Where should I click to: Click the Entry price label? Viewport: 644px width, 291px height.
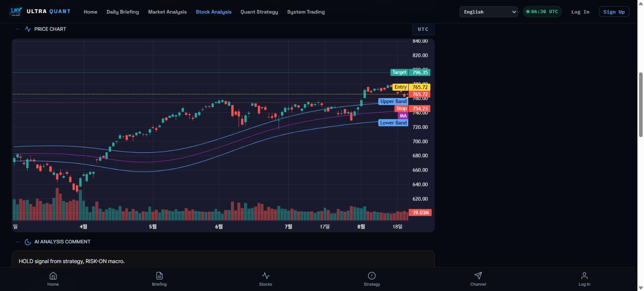400,87
